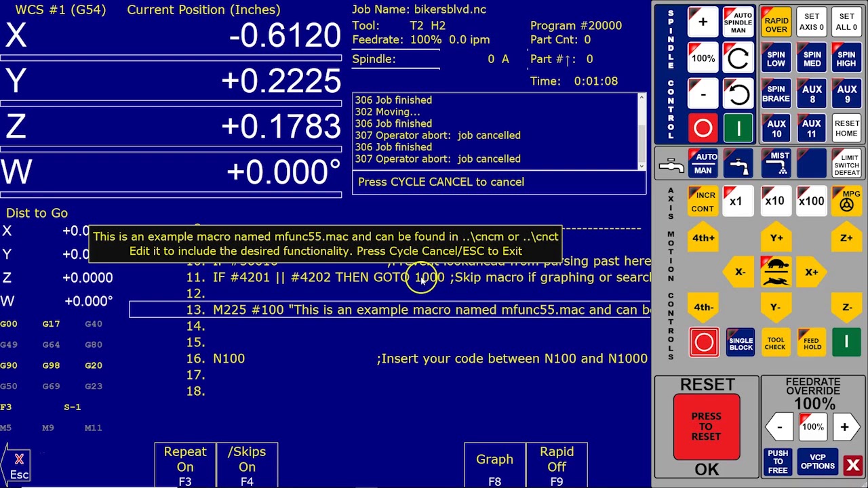
Task: Jog X+ axis
Action: point(812,272)
